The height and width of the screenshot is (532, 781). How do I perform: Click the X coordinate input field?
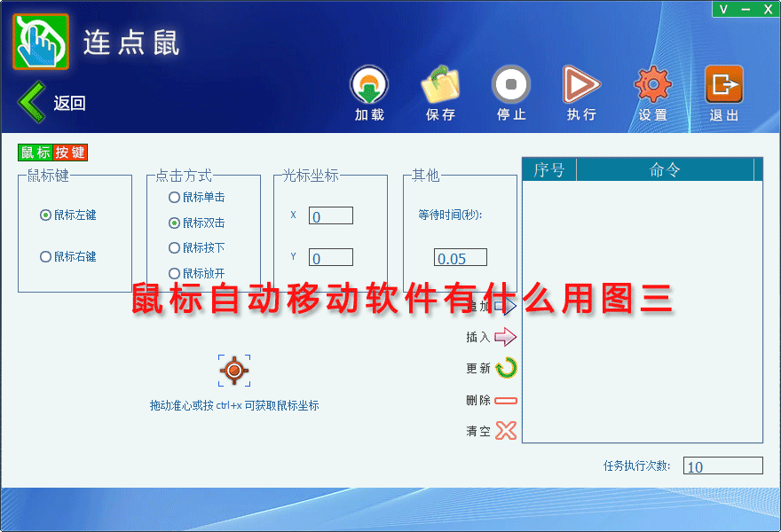click(331, 215)
